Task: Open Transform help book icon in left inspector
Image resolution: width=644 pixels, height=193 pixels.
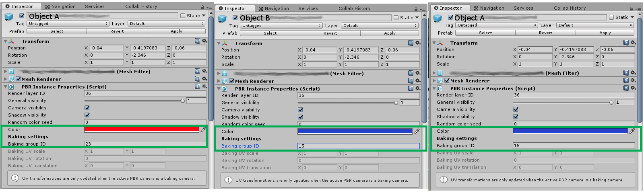Action: point(197,41)
